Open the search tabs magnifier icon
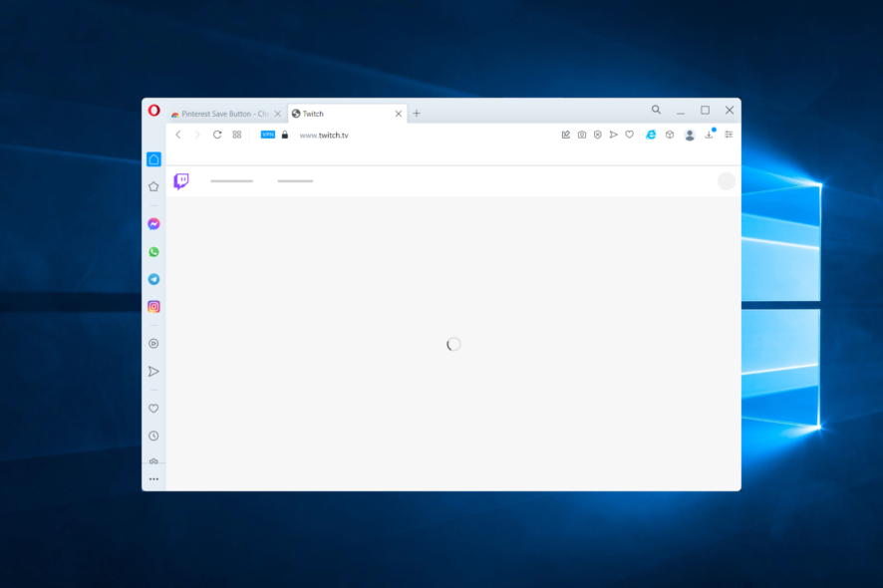This screenshot has height=588, width=883. coord(656,110)
